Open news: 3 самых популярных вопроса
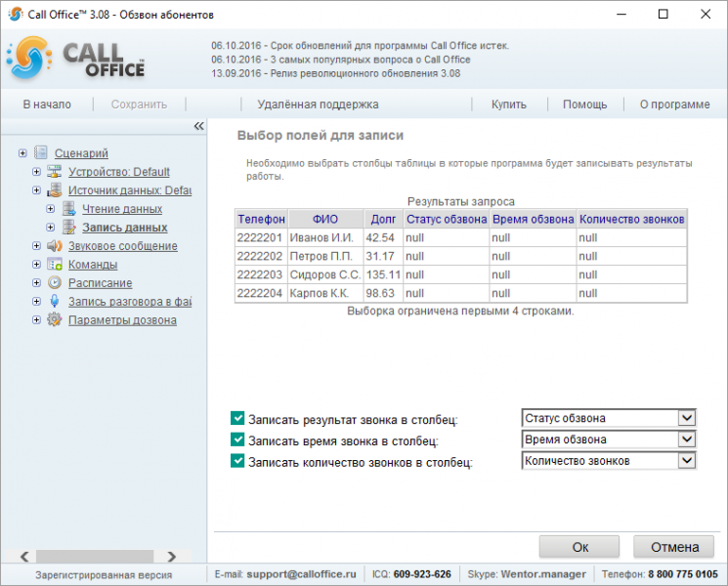728x586 pixels. coord(341,60)
